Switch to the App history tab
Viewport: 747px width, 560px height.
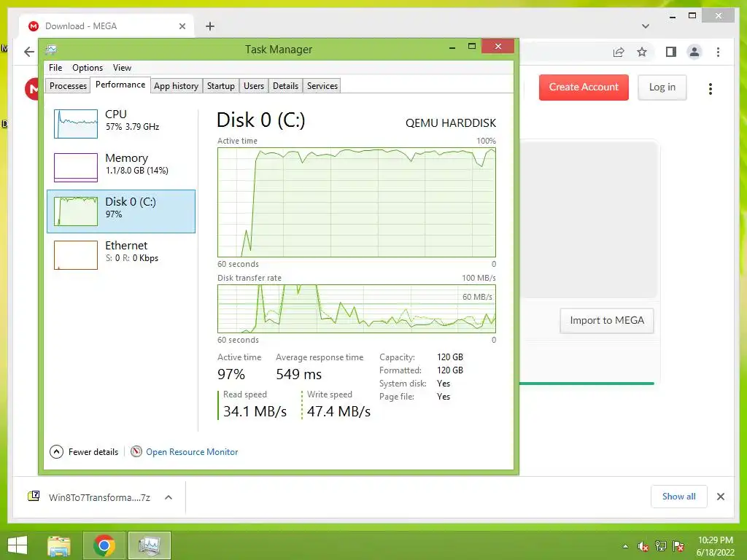pyautogui.click(x=176, y=86)
